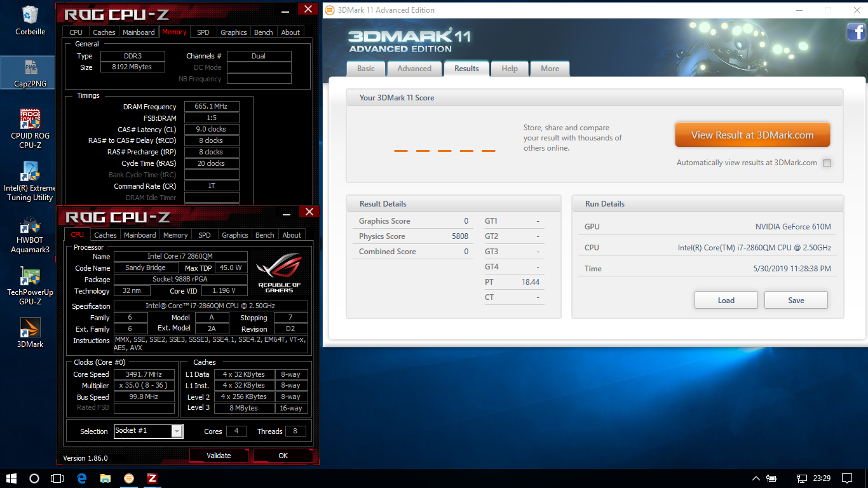The height and width of the screenshot is (488, 868).
Task: Select CPU tab in upper CPU-Z window
Action: pyautogui.click(x=76, y=32)
